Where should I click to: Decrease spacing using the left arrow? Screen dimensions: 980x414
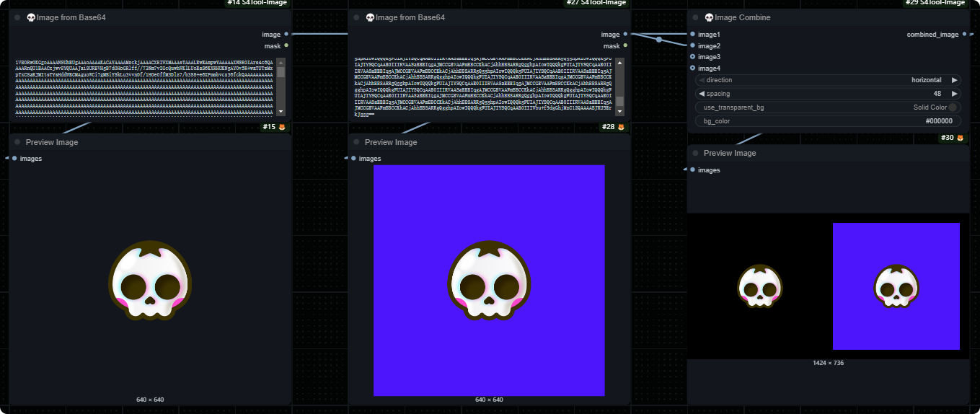700,94
